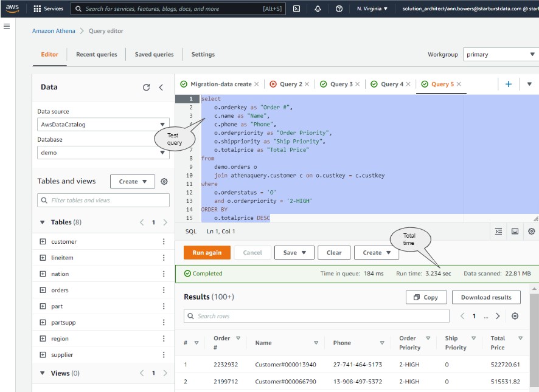Open the Data source dropdown
The image size is (539, 392).
[x=103, y=125]
